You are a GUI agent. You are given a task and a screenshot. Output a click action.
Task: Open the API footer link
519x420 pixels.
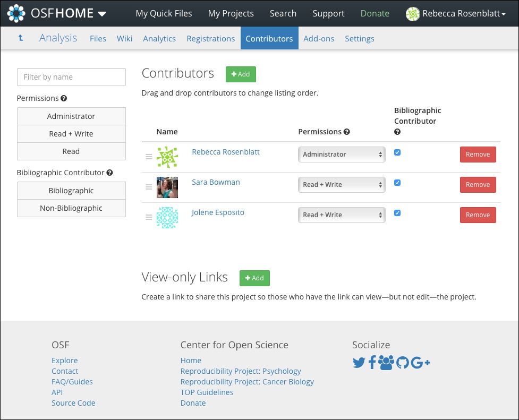coord(57,392)
